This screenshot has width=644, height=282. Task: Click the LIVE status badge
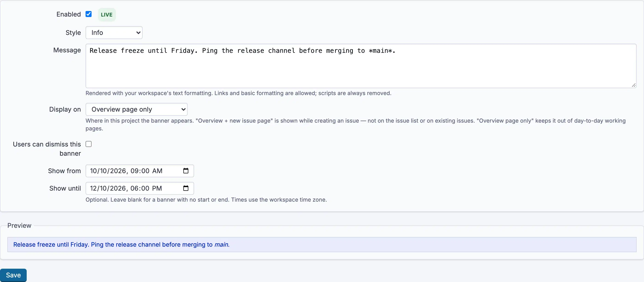[107, 15]
